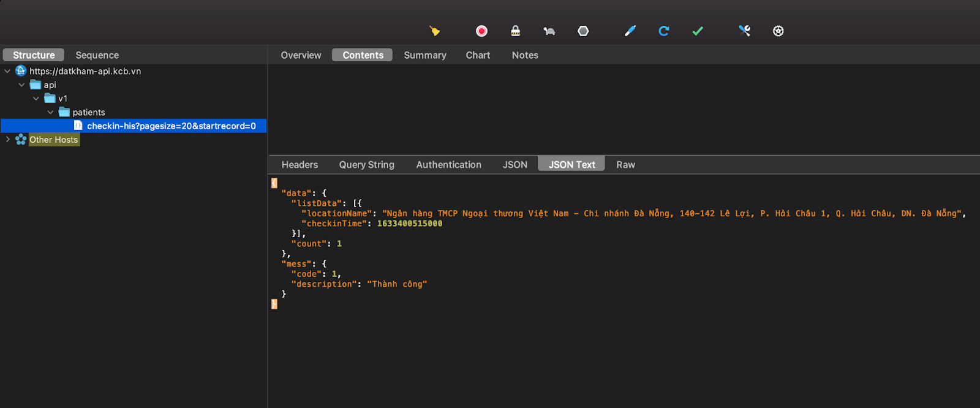The image size is (980, 408).
Task: Click the "checkinTime" key in JSON
Action: point(334,224)
